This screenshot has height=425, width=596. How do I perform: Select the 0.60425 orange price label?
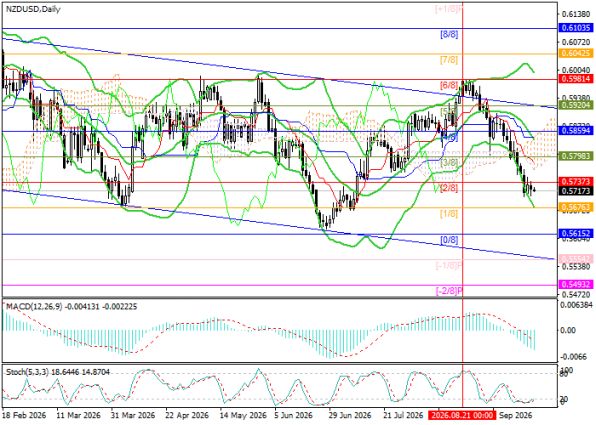[575, 53]
